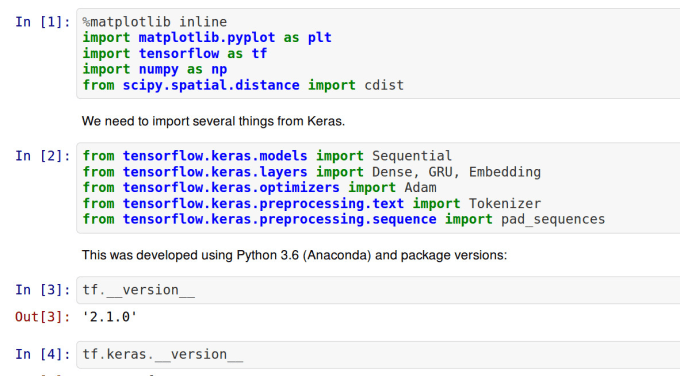Click the text 'We need to import several things from Keras.'
The height and width of the screenshot is (376, 680).
tap(213, 121)
